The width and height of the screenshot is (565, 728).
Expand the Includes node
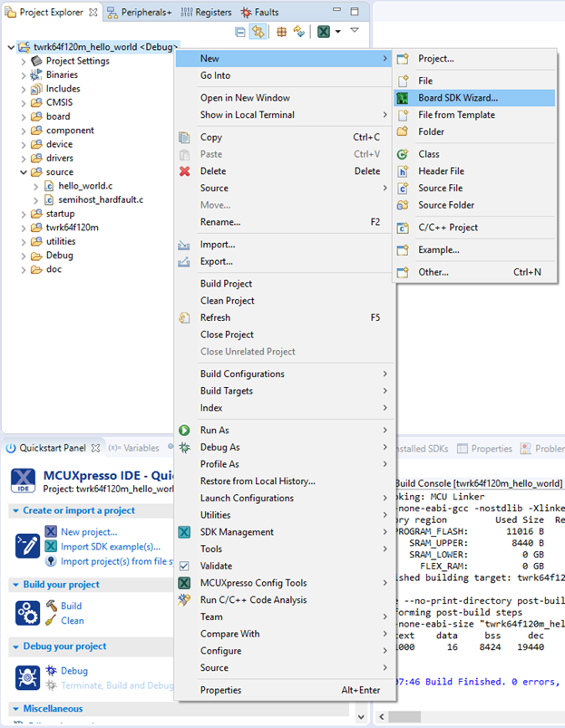click(x=24, y=89)
